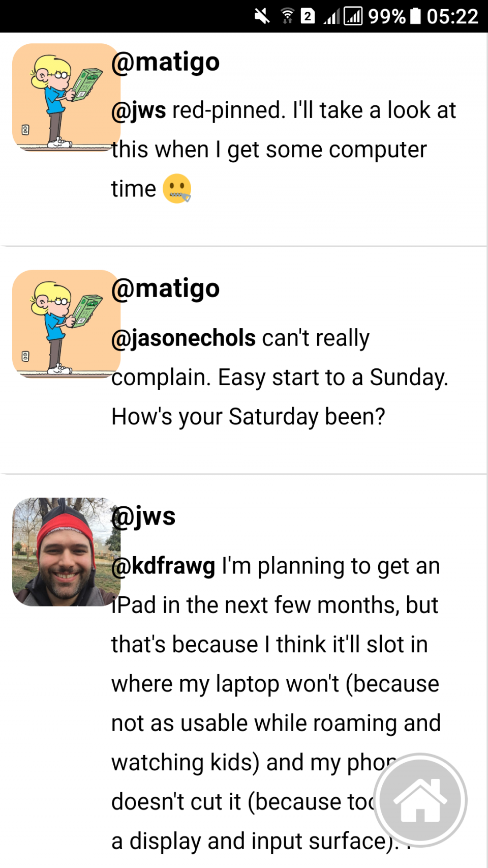This screenshot has width=488, height=868.
Task: Tap the Wi-Fi status icon
Action: (x=287, y=16)
